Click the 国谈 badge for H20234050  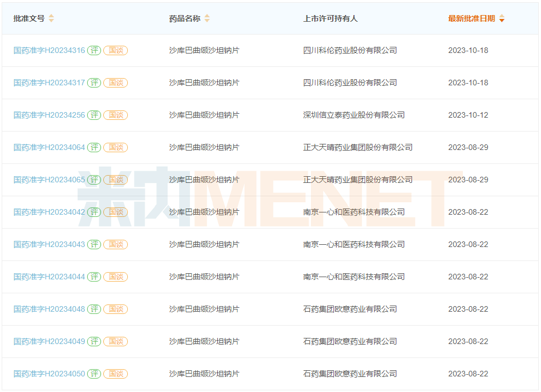pyautogui.click(x=116, y=374)
